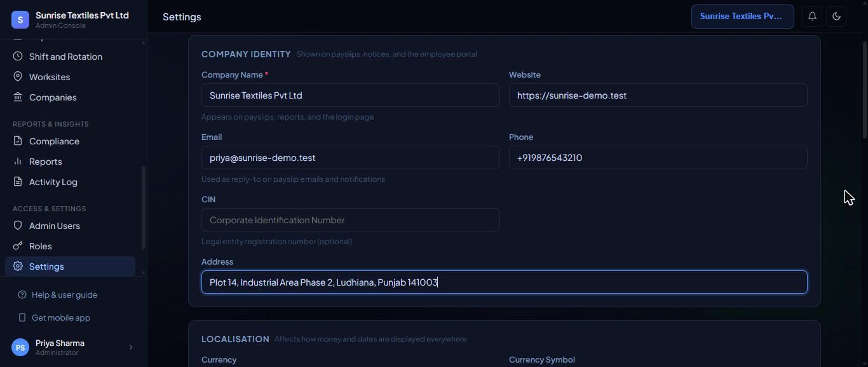Click the help question mark icon
The height and width of the screenshot is (367, 868).
pyautogui.click(x=22, y=294)
